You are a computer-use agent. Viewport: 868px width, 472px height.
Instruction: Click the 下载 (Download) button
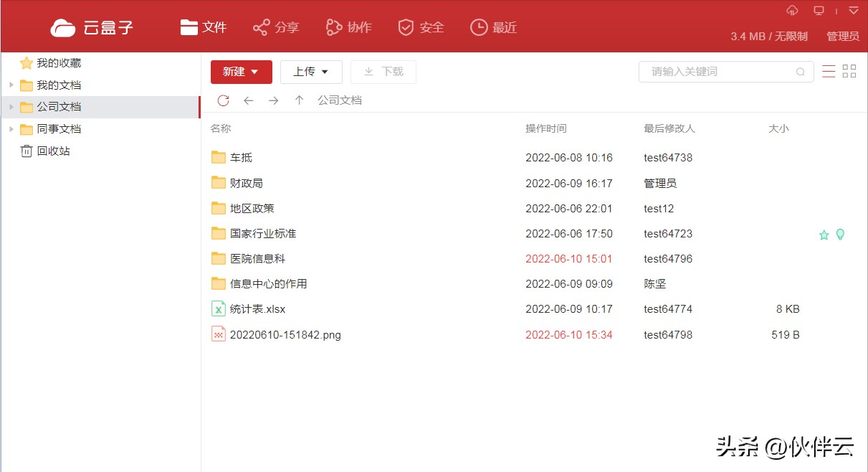pyautogui.click(x=383, y=72)
